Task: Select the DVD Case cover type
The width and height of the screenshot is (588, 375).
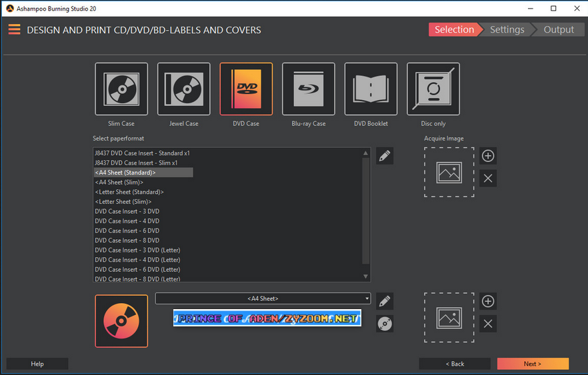Action: tap(246, 89)
